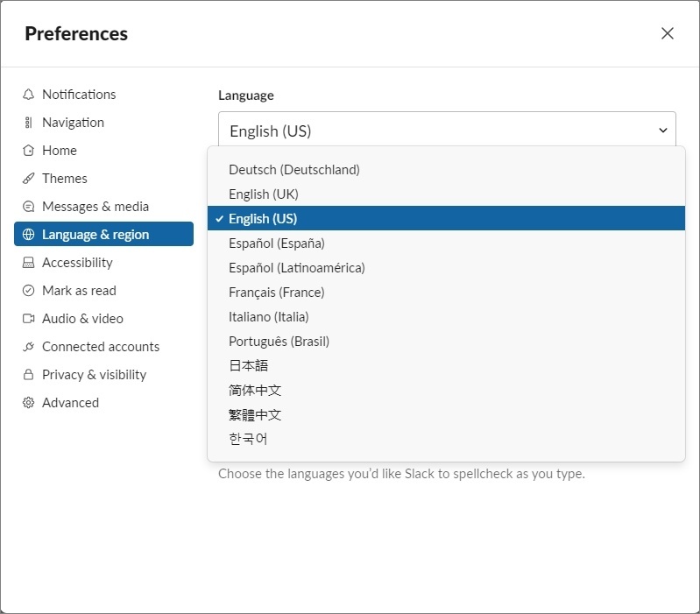This screenshot has width=700, height=614.
Task: Collapse the Language dropdown showing English (US)
Action: click(x=447, y=130)
